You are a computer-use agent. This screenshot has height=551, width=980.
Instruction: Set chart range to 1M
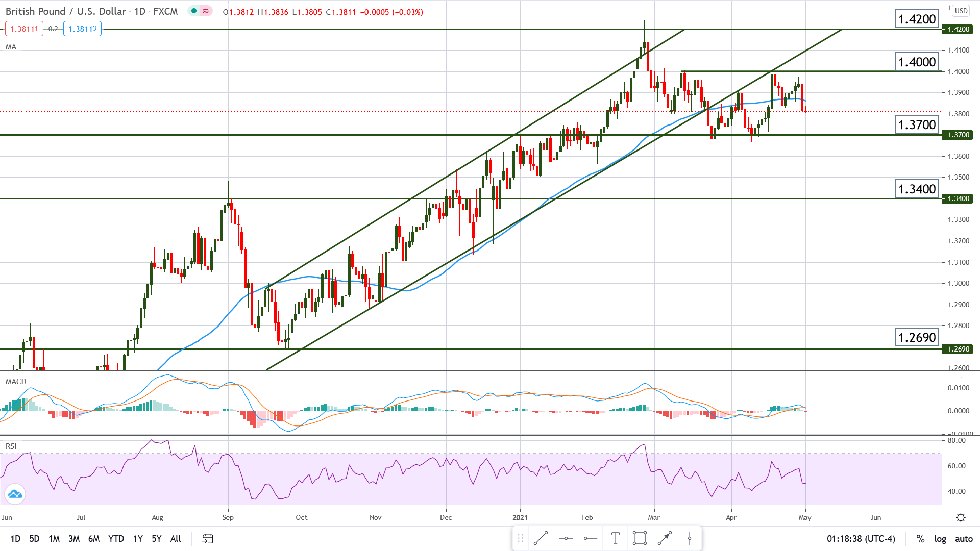(x=54, y=539)
